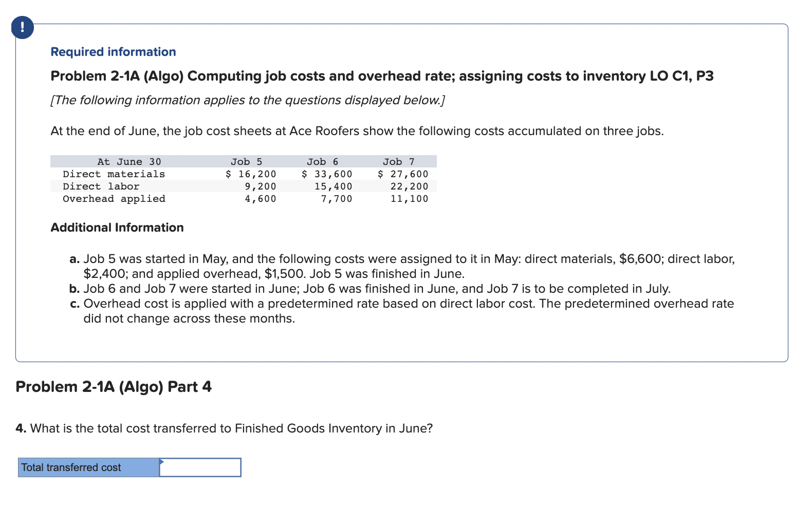Click the exclamation alert icon
The width and height of the screenshot is (812, 526).
coord(22,28)
